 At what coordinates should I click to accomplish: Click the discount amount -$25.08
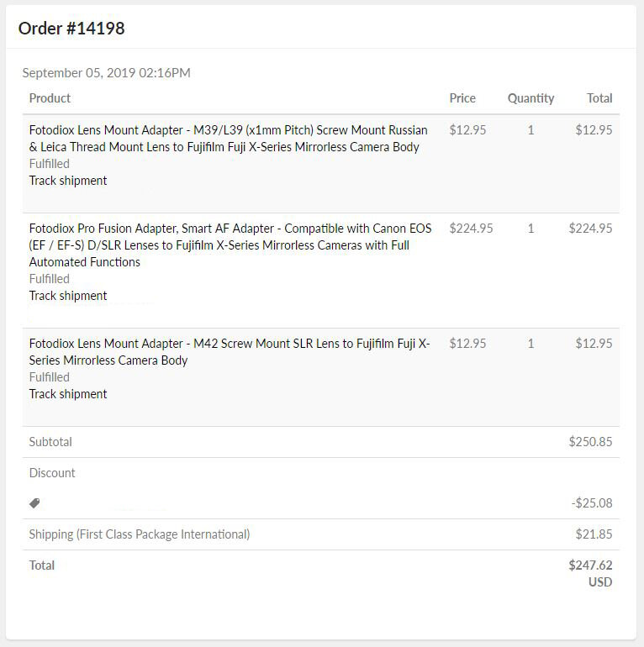[x=592, y=503]
